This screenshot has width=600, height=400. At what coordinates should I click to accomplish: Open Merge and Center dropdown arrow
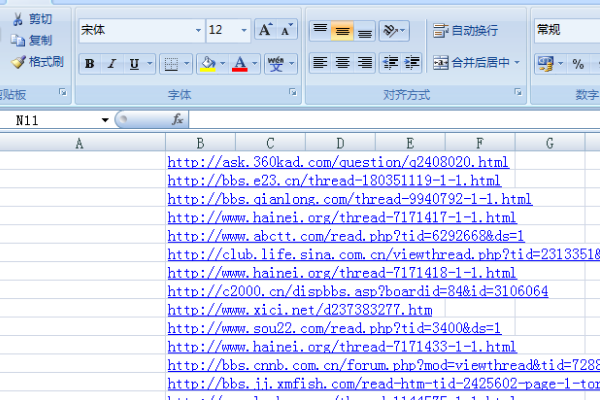pos(517,62)
